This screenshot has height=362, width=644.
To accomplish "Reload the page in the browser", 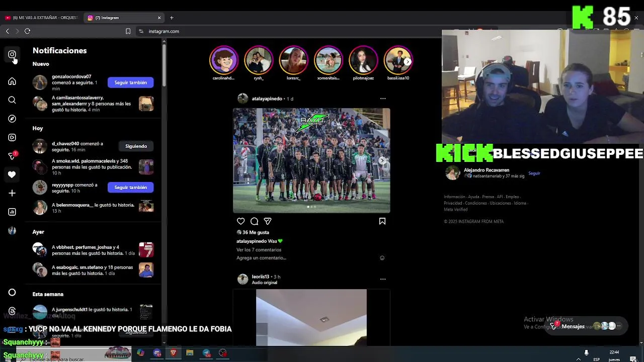I will click(28, 31).
